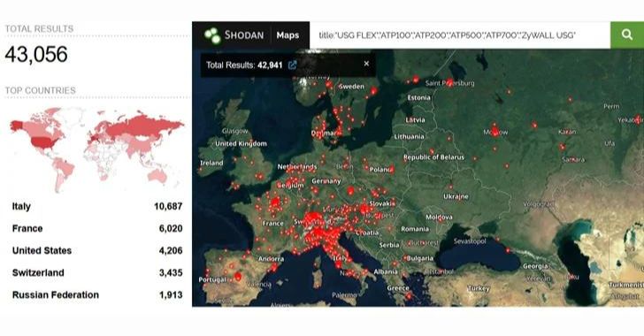Image resolution: width=644 pixels, height=336 pixels.
Task: Click the Saint Petersburg red marker
Action: click(x=449, y=81)
